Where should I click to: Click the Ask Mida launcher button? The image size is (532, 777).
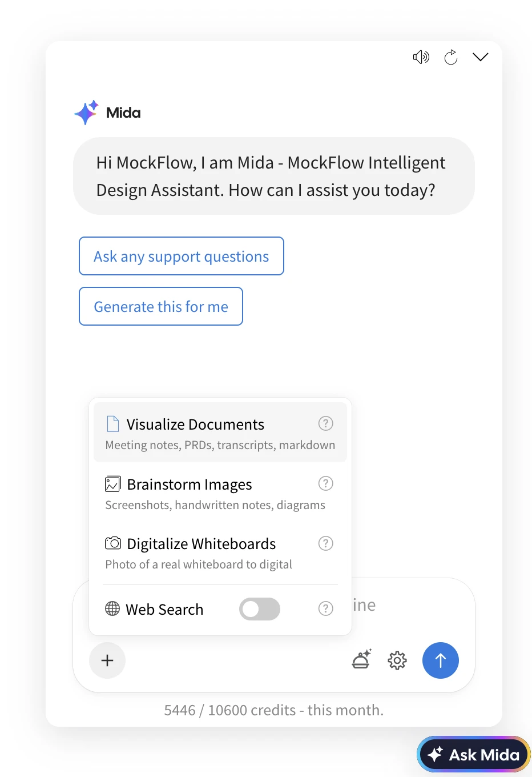coord(474,755)
